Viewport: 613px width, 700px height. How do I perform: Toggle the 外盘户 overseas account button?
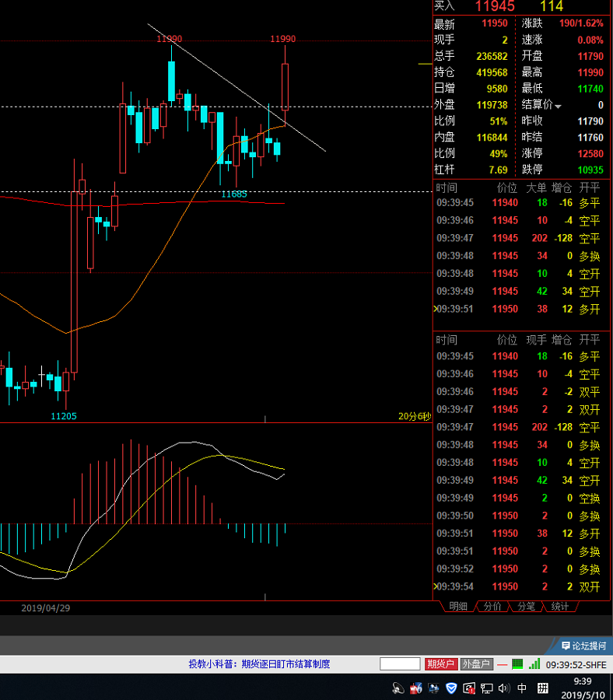click(x=476, y=664)
